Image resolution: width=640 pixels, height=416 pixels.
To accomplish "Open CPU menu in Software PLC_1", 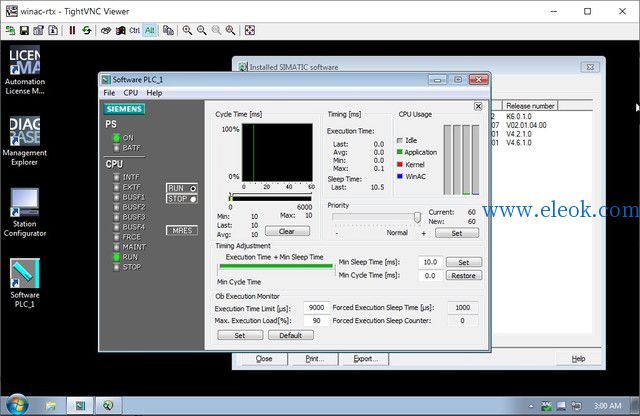I will [x=131, y=93].
